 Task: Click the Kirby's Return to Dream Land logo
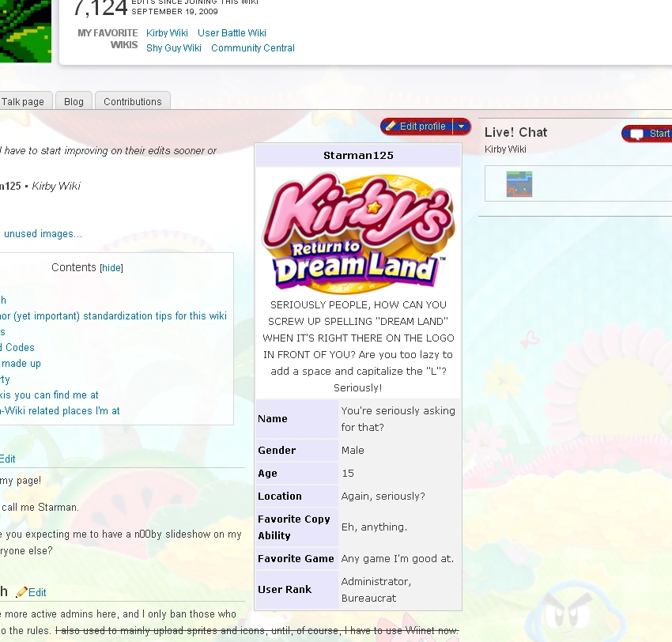pos(358,232)
